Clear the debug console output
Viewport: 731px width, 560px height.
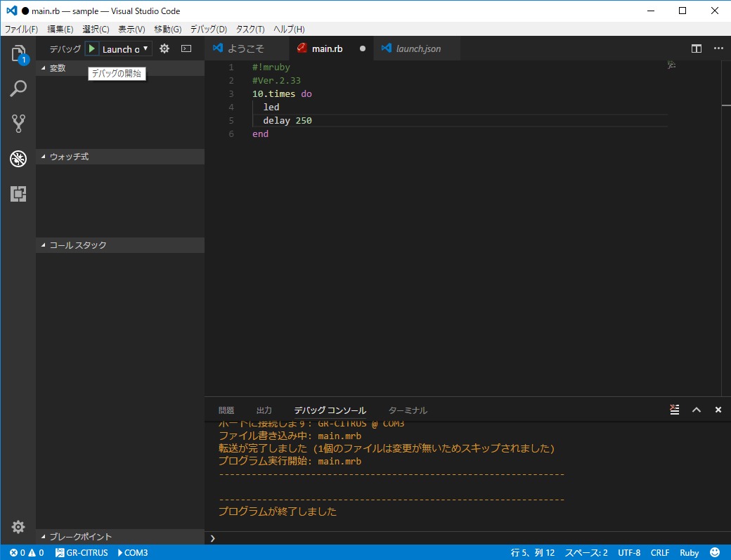(675, 410)
